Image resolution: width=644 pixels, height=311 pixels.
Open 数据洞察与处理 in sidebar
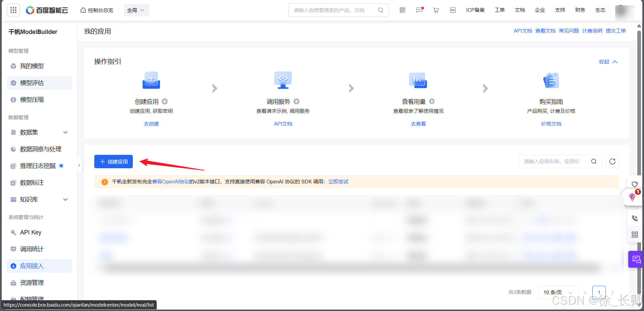pyautogui.click(x=39, y=149)
